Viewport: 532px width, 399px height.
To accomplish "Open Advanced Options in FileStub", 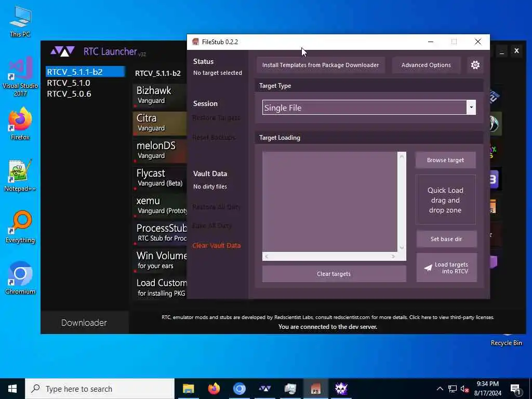I will [426, 65].
